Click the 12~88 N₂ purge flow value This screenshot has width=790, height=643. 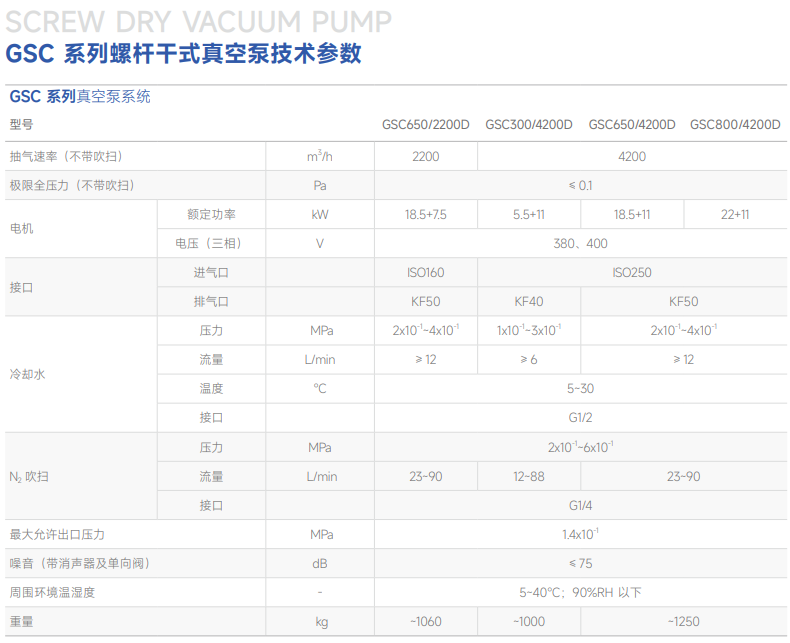pyautogui.click(x=529, y=477)
